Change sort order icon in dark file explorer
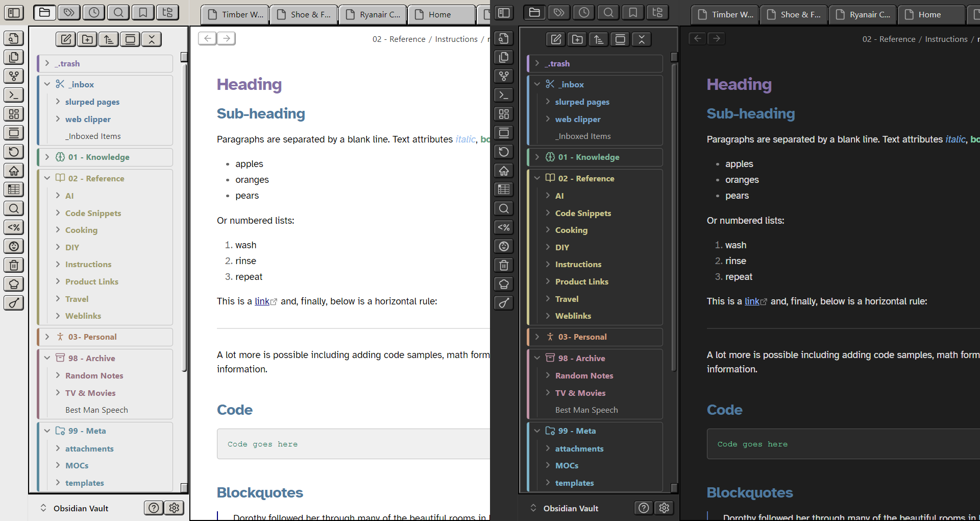 [x=599, y=39]
